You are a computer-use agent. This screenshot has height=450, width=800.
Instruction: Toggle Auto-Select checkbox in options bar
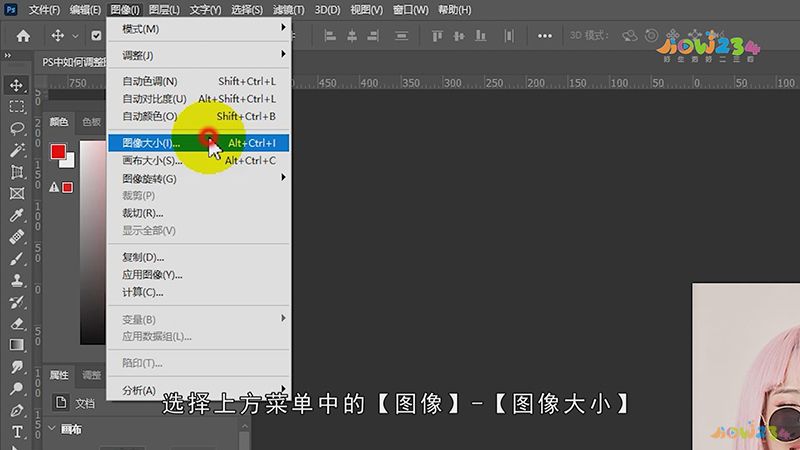(96, 36)
